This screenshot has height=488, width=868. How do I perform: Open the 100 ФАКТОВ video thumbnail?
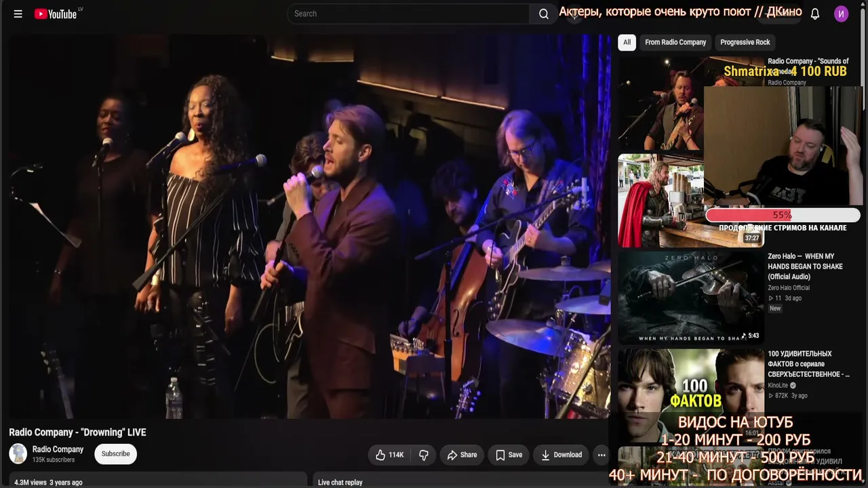(x=690, y=394)
